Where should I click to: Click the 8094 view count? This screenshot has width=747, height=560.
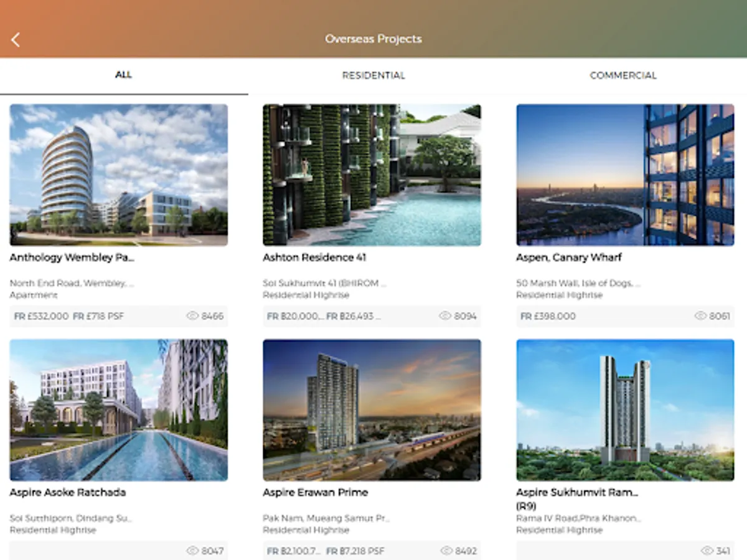click(x=465, y=316)
